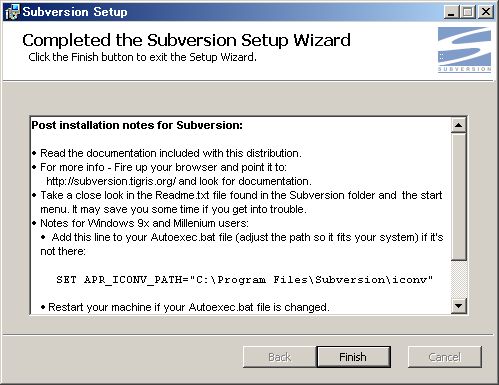Screen dimensions: 499x385
Task: Click the greyed-out Back button
Action: coord(279,357)
